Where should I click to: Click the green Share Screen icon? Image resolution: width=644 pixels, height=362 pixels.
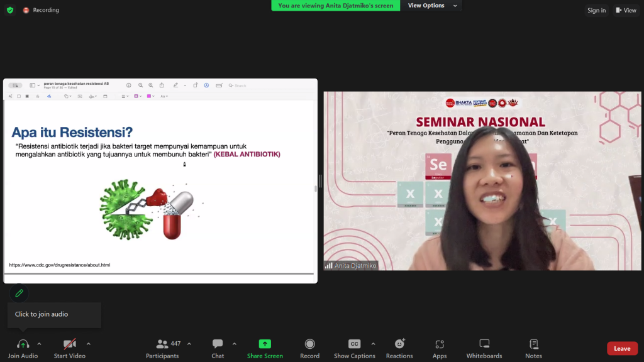point(265,344)
